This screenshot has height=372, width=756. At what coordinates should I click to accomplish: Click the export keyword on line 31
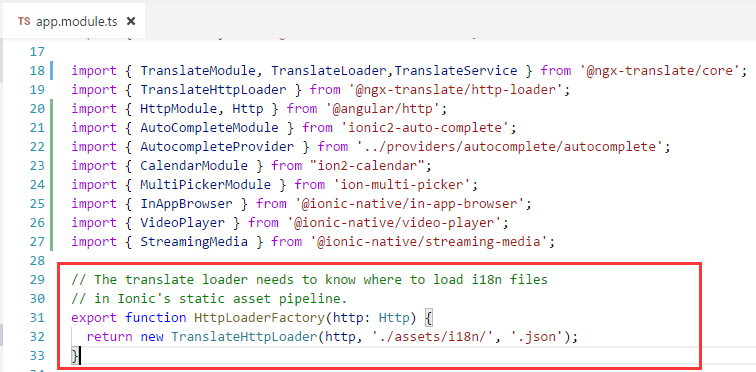(94, 318)
